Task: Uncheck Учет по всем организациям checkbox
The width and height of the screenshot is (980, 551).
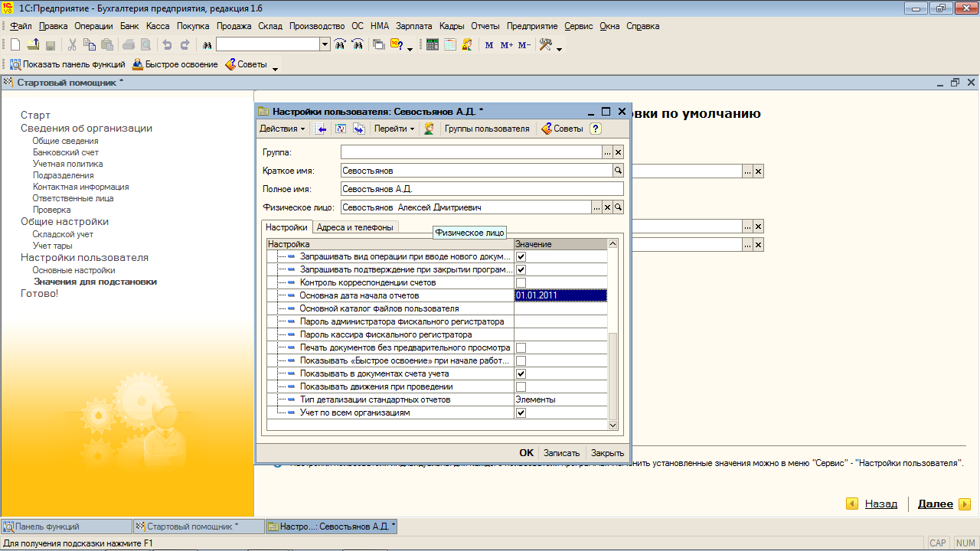Action: (x=521, y=412)
